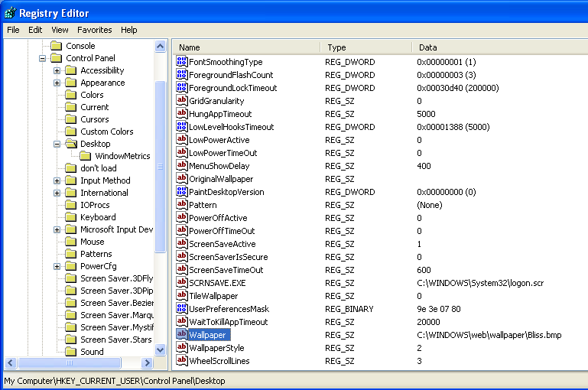Click the PaintDesktopVersion DWORD value icon
588x390 pixels.
click(x=182, y=191)
